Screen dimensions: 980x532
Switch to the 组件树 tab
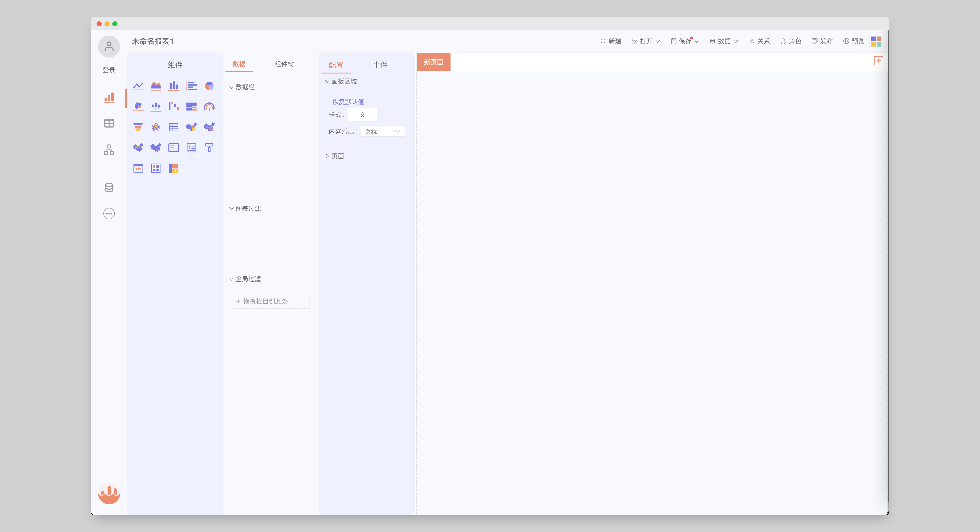[x=284, y=64]
